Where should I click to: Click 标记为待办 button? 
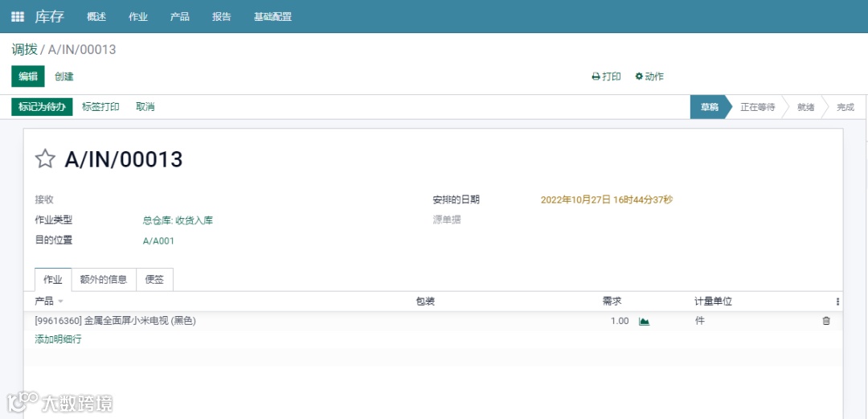42,107
